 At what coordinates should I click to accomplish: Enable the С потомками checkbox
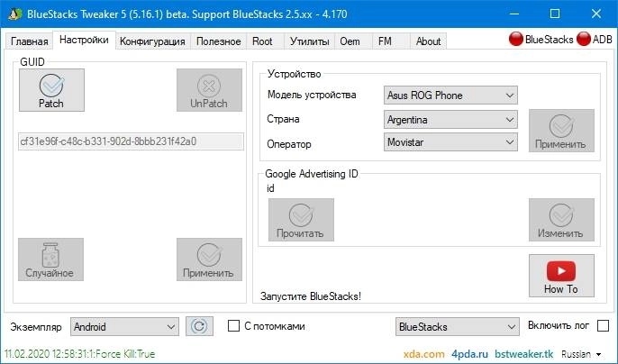coord(233,326)
